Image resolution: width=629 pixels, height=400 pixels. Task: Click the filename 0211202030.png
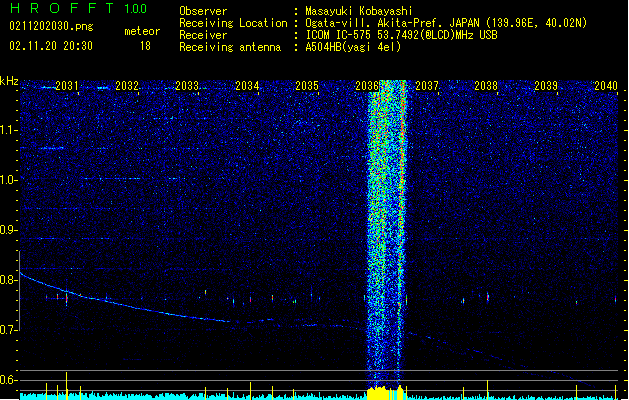click(51, 26)
